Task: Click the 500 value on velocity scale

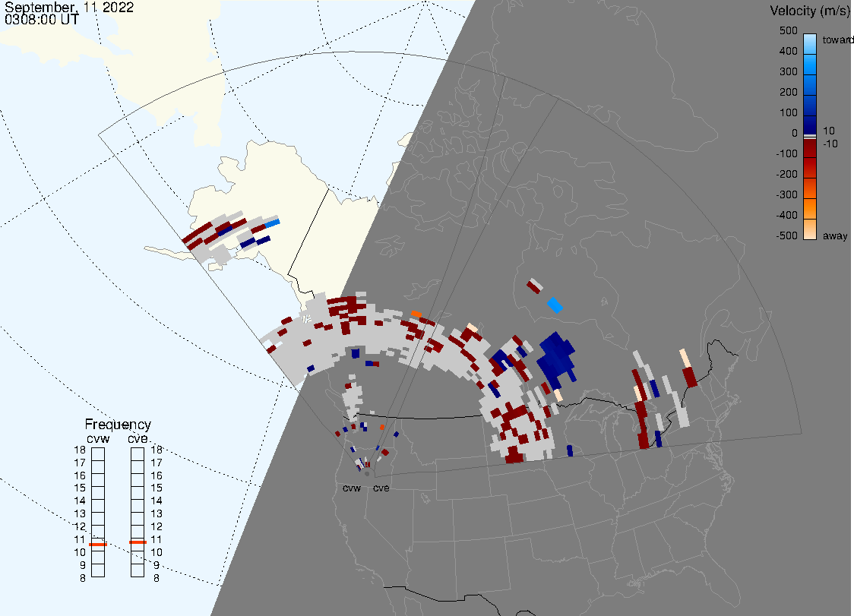Action: click(x=788, y=30)
